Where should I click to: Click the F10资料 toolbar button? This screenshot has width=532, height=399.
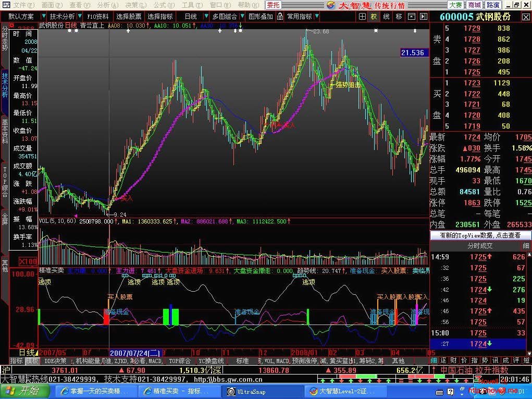(98, 16)
